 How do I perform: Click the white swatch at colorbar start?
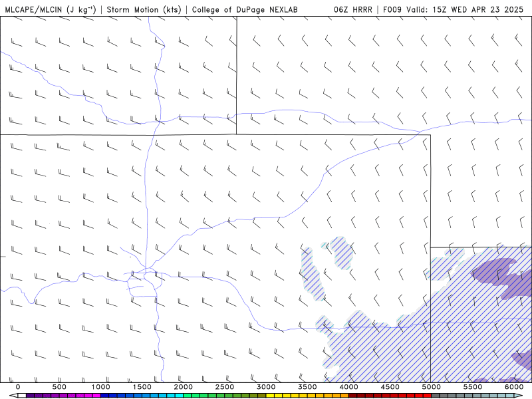pos(22,395)
